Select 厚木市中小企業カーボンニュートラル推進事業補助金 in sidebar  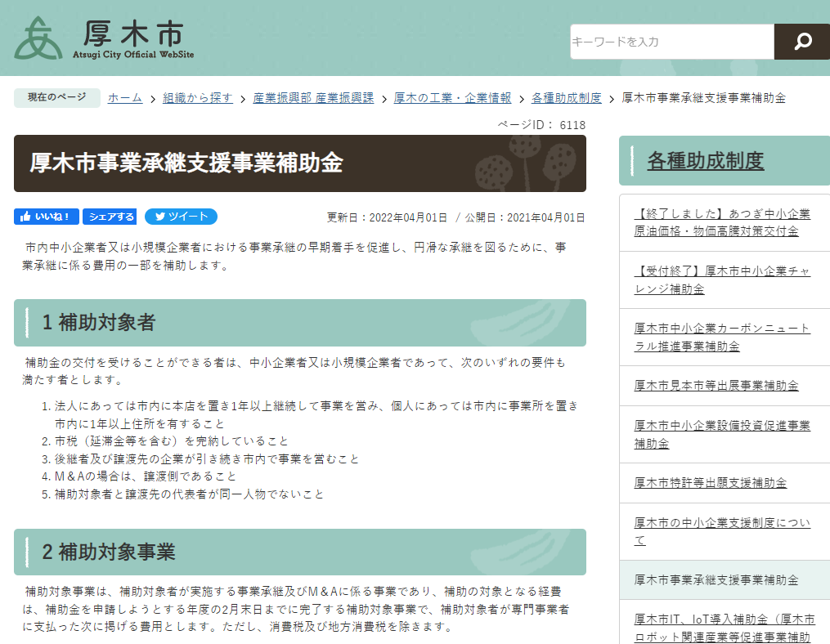pos(722,337)
